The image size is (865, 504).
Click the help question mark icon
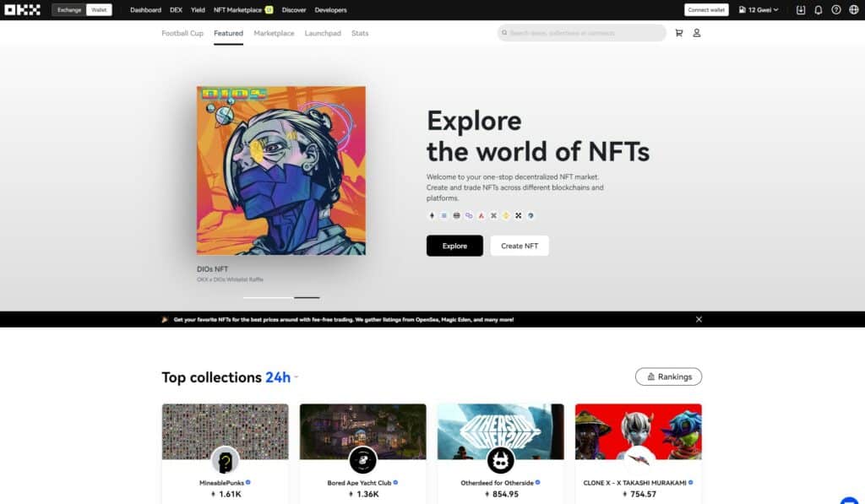pyautogui.click(x=835, y=10)
